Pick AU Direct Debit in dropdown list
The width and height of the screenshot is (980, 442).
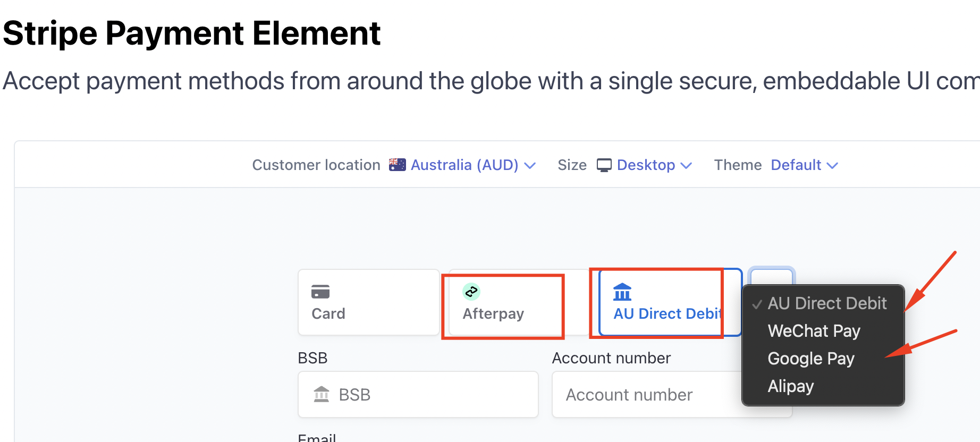tap(827, 303)
